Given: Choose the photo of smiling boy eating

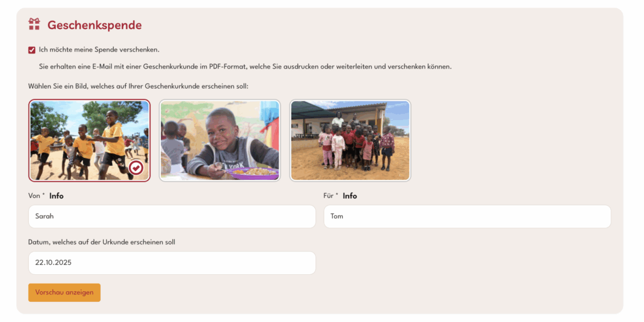Looking at the screenshot, I should coord(219,140).
